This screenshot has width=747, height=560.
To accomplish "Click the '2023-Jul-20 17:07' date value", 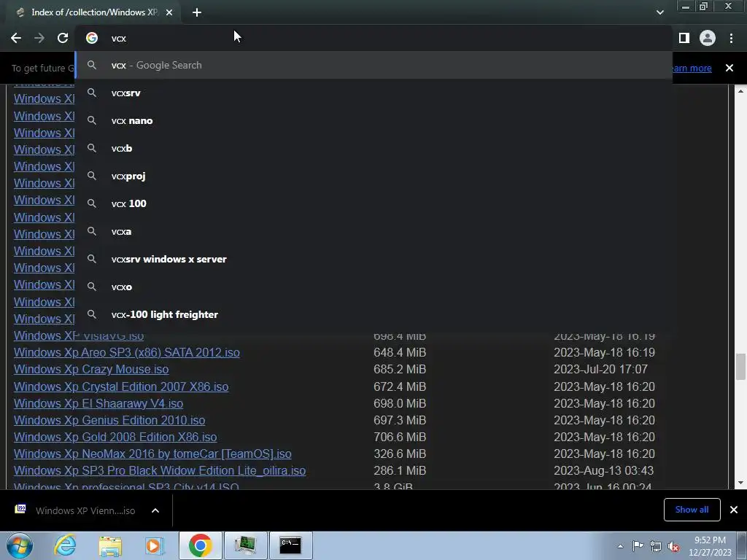I will point(600,369).
